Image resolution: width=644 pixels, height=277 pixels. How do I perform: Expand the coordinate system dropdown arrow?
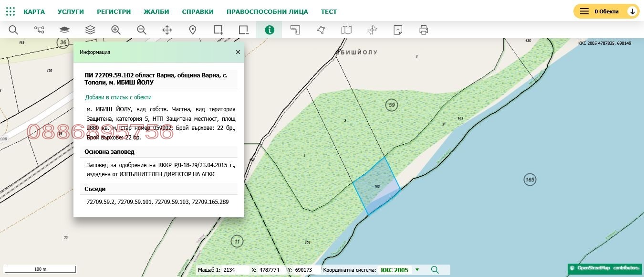coord(417,270)
